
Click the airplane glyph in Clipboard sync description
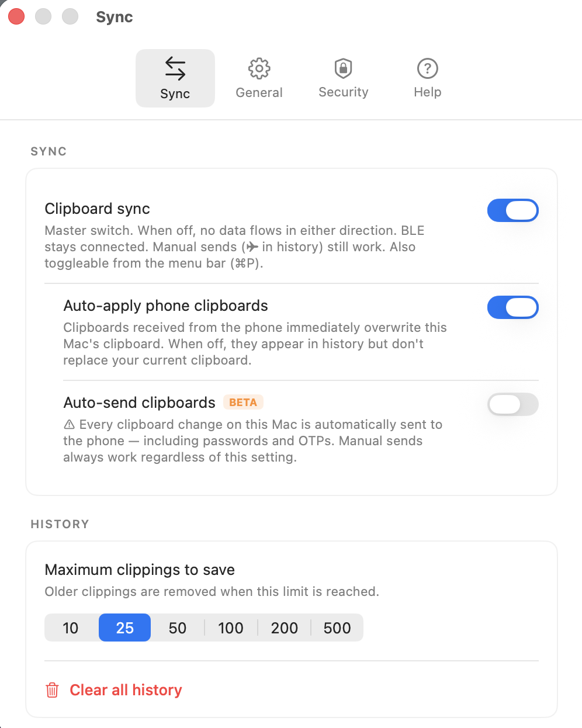click(252, 247)
